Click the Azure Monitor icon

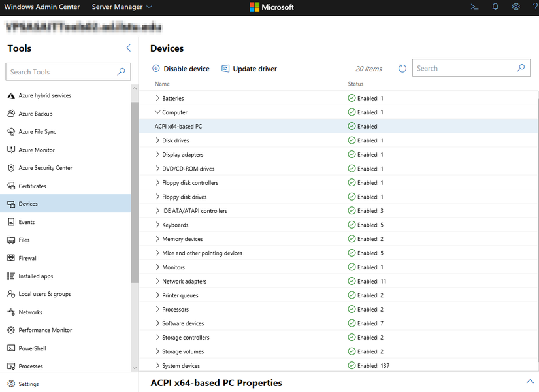point(11,150)
